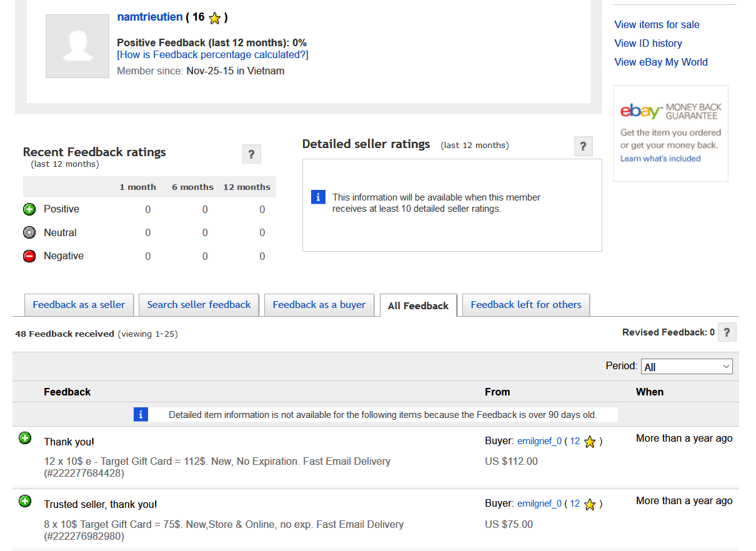Open the Search seller feedback tab
This screenshot has width=756, height=551.
point(199,305)
